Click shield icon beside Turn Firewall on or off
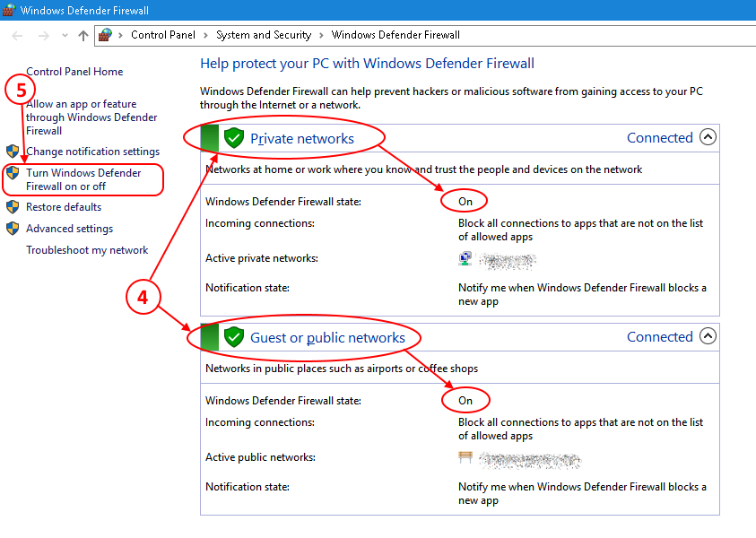 tap(13, 172)
